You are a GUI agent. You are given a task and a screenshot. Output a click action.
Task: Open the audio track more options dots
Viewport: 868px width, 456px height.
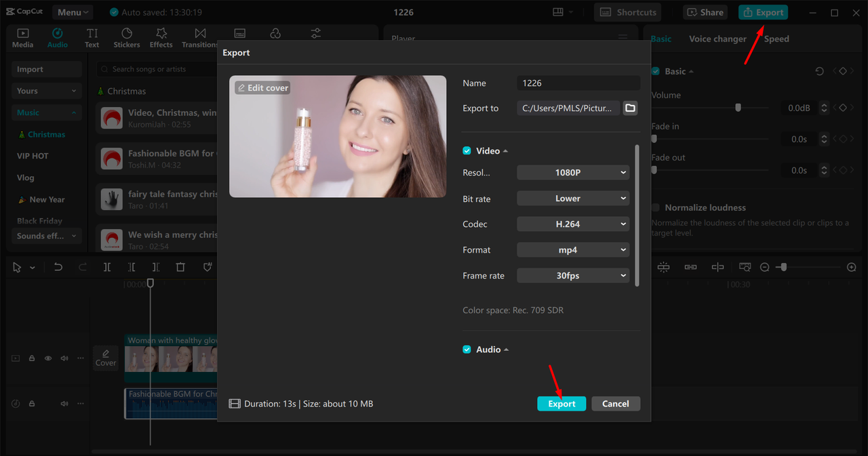tap(81, 403)
